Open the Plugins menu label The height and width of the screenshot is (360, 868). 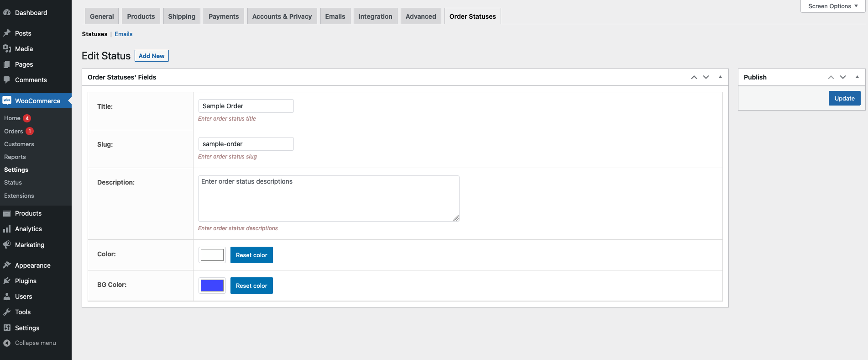tap(26, 281)
